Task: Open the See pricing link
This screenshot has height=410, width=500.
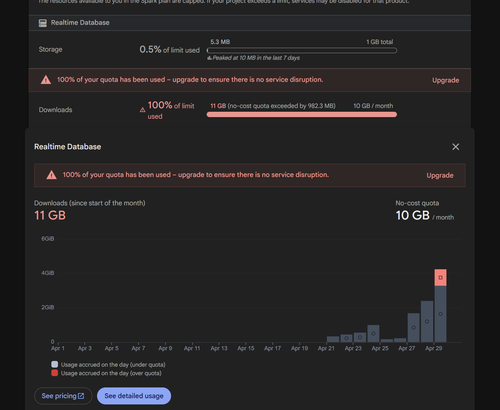Action: tap(63, 396)
